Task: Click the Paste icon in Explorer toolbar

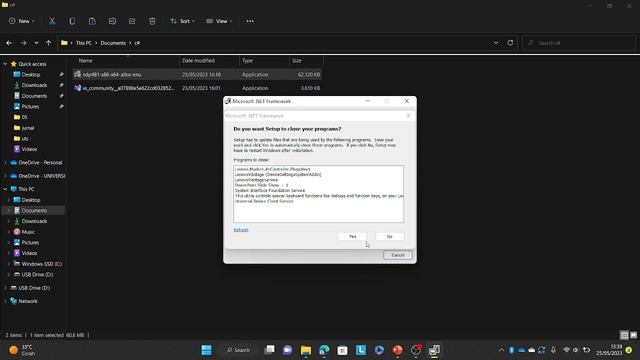Action: 92,21
